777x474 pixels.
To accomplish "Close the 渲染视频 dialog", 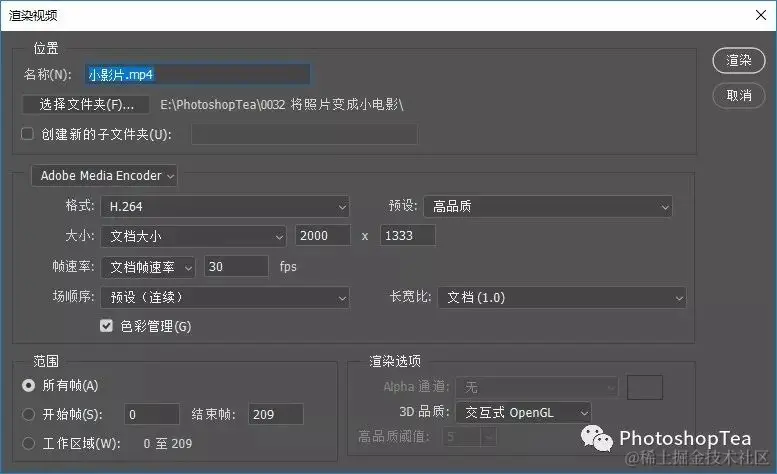I will tap(761, 15).
